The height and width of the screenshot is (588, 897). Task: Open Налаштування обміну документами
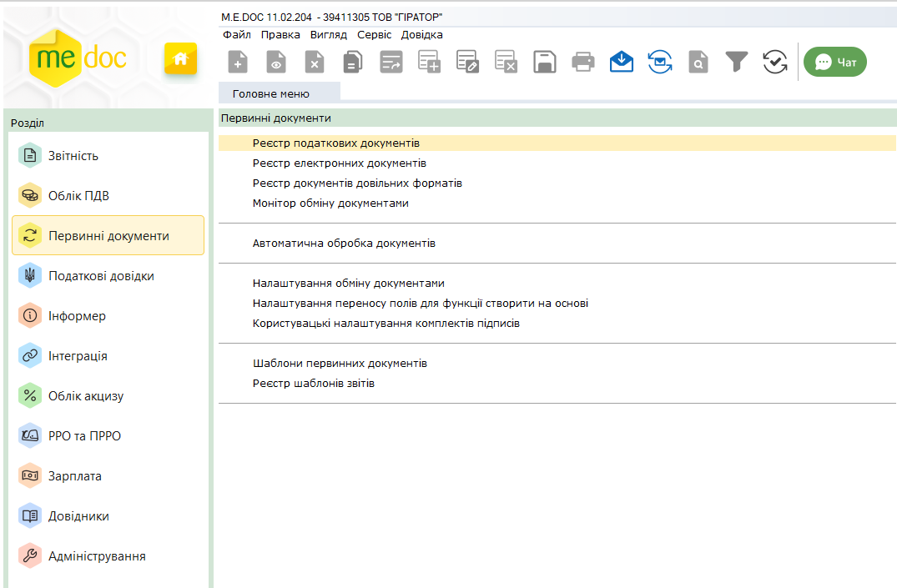[x=349, y=283]
